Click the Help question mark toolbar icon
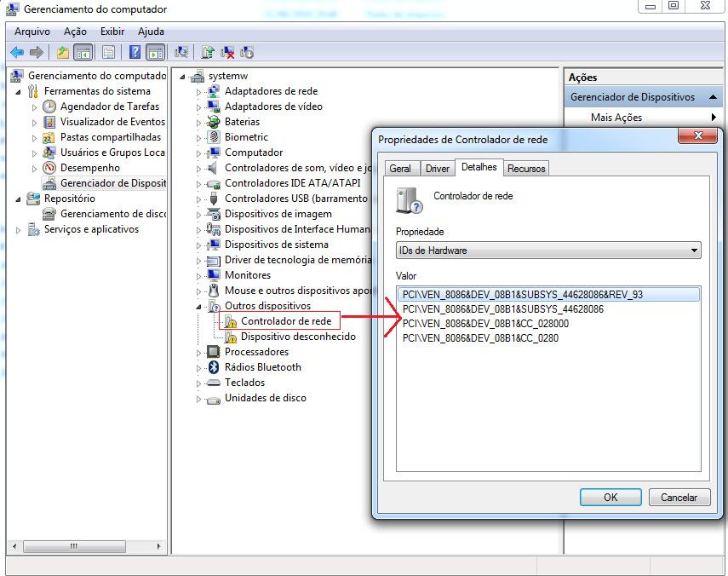This screenshot has width=728, height=576. [135, 53]
